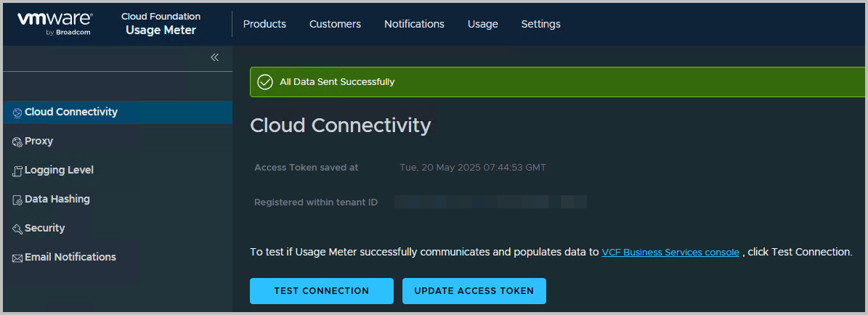Image resolution: width=868 pixels, height=315 pixels.
Task: Collapse the sidebar with double chevron
Action: pos(215,57)
